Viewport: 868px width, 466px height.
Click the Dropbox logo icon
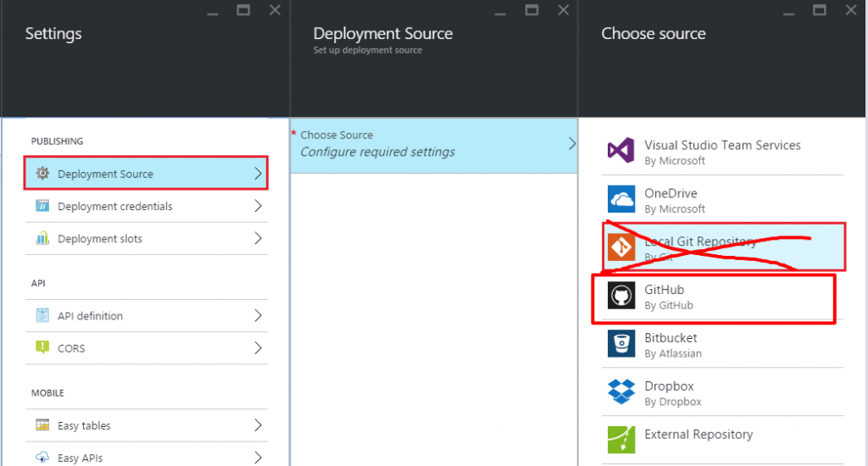621,391
